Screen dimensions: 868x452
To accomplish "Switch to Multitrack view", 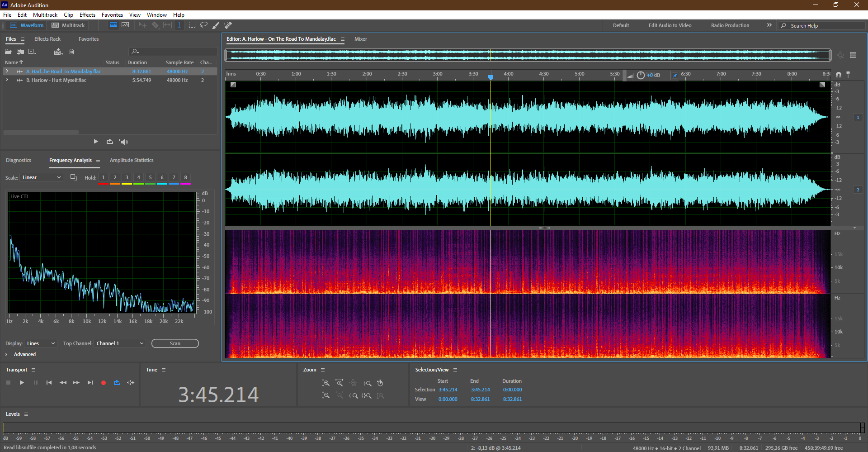I will click(x=68, y=25).
